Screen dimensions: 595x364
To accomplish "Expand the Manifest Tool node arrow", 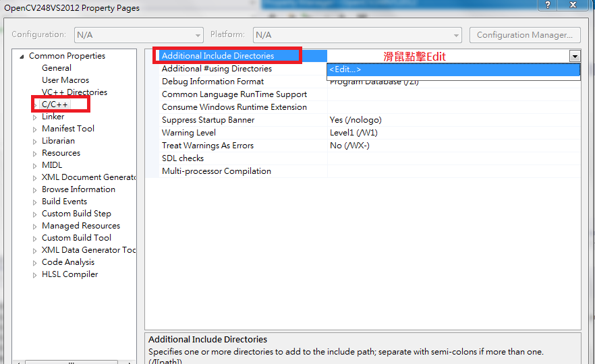I will coord(34,129).
